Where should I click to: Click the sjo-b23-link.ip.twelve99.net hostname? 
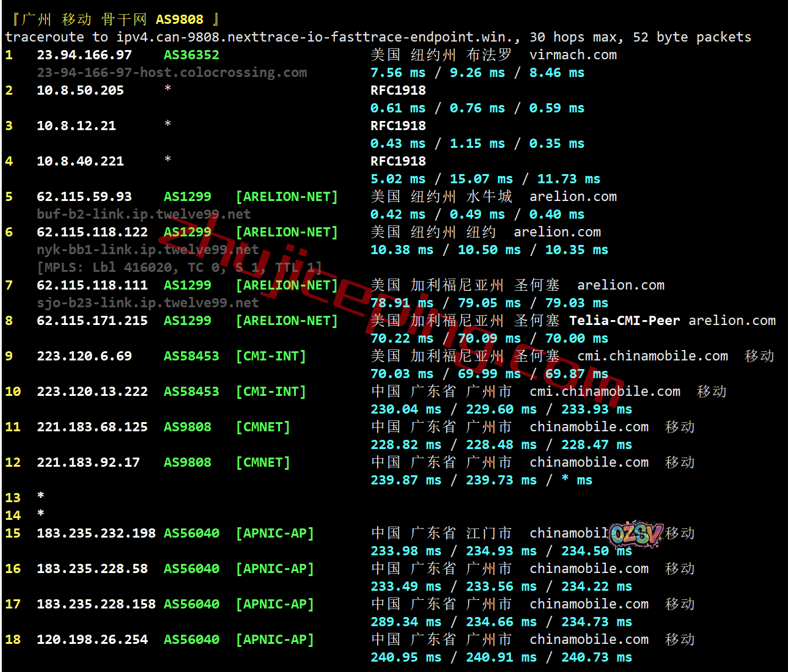(147, 303)
